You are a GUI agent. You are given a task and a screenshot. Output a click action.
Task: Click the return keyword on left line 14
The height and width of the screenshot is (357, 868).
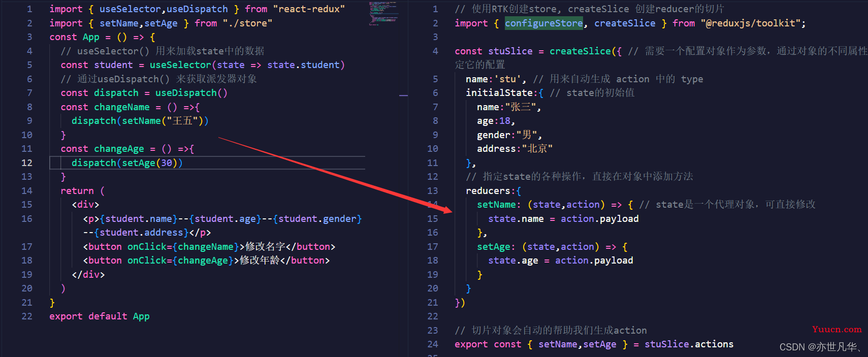click(77, 191)
